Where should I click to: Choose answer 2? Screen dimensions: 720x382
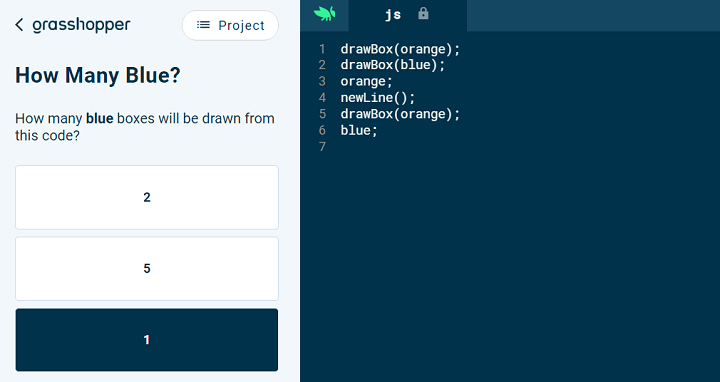147,197
